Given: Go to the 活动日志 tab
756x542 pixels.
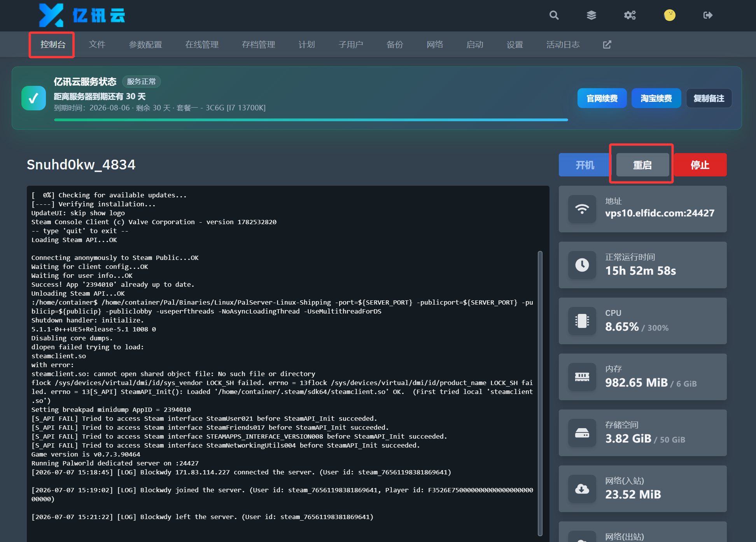Looking at the screenshot, I should [x=563, y=45].
